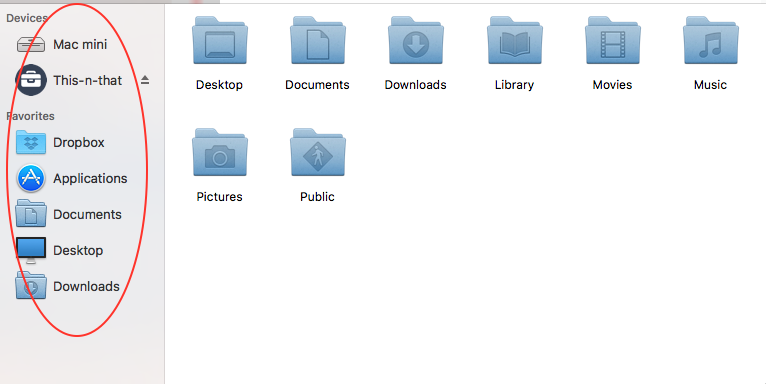This screenshot has height=384, width=766.
Task: Open the Desktop folder icon in the main pane
Action: tap(220, 41)
